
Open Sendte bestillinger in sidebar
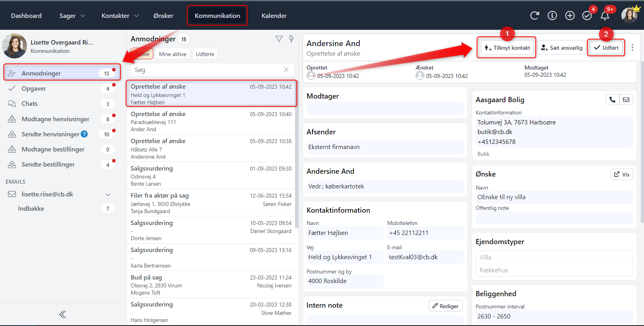tap(62, 164)
